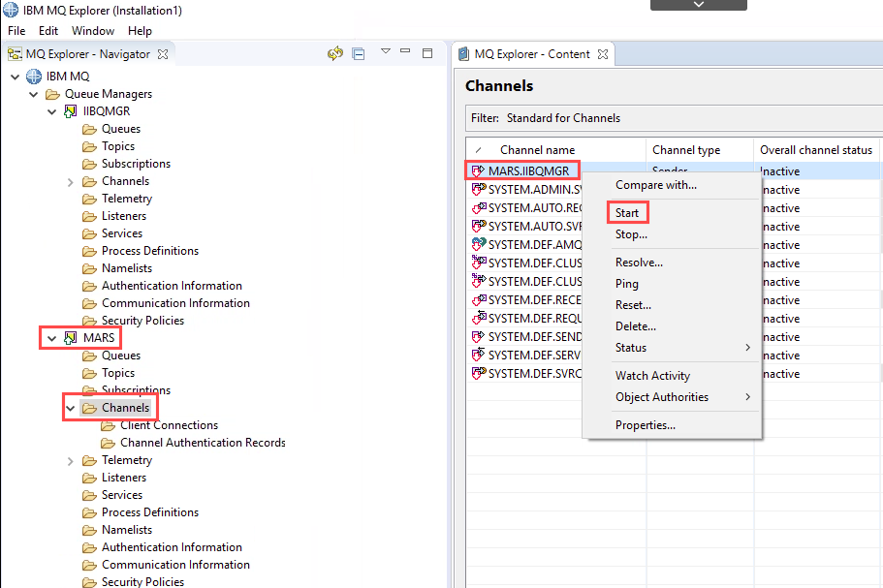883x588 pixels.
Task: Click the SYSTEM.DEF.SVRC channel icon
Action: 478,373
